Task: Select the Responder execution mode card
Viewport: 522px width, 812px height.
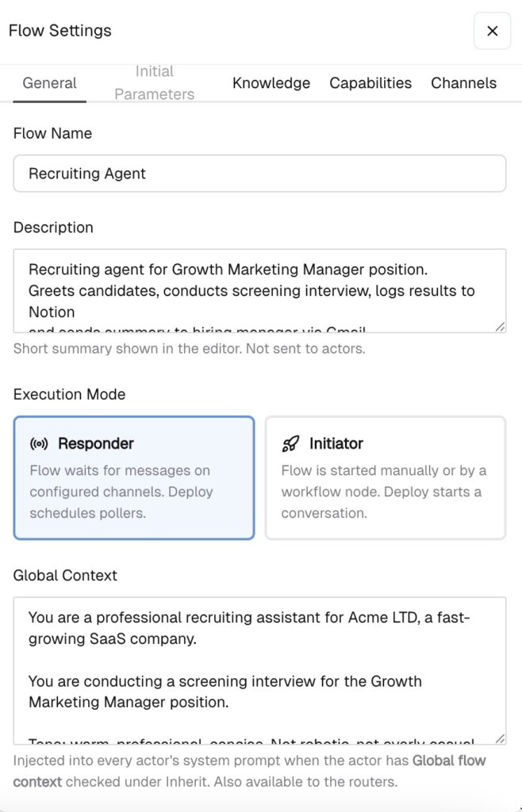Action: click(x=134, y=478)
